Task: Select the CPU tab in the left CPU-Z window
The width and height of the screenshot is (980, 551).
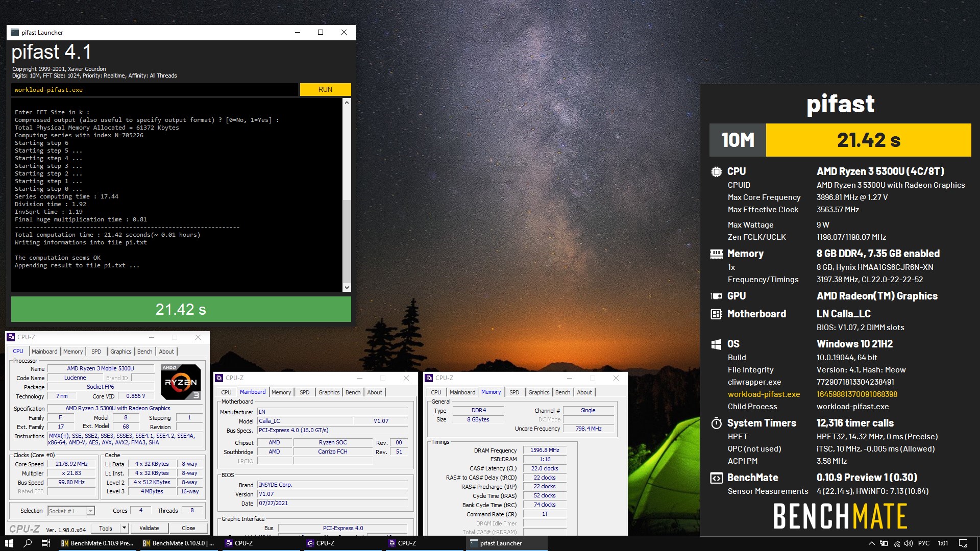Action: (18, 351)
